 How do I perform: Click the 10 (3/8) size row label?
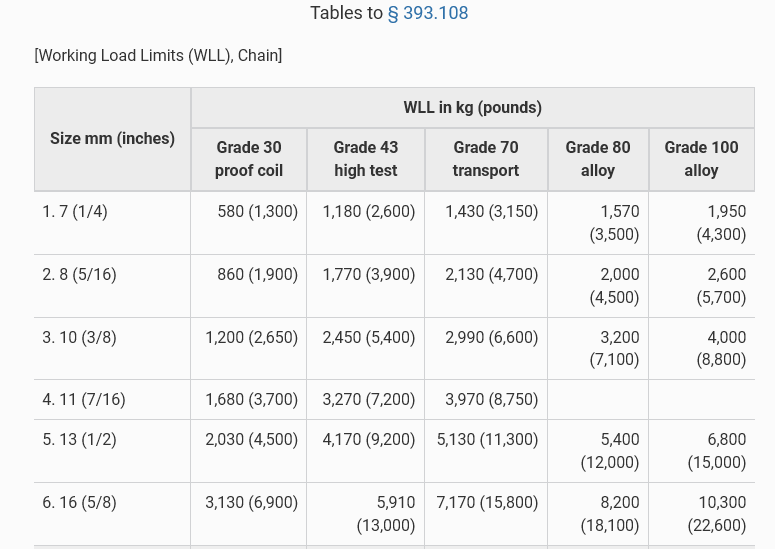(x=79, y=338)
